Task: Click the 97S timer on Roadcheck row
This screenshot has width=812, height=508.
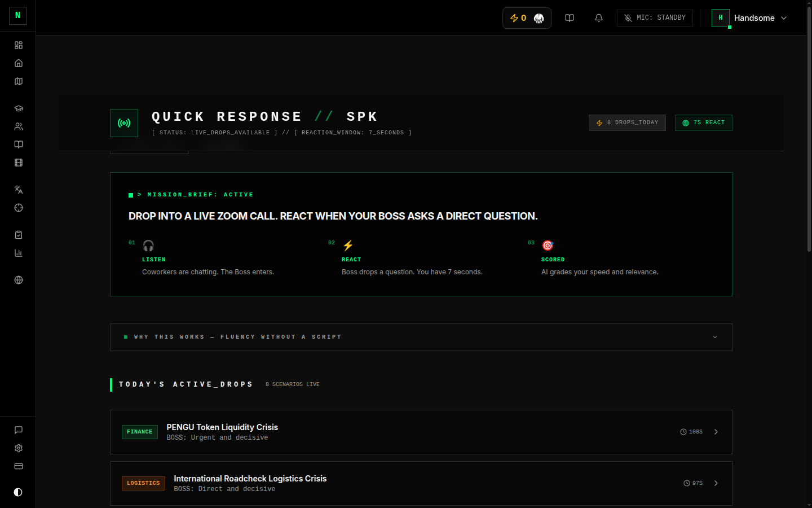Action: (693, 483)
